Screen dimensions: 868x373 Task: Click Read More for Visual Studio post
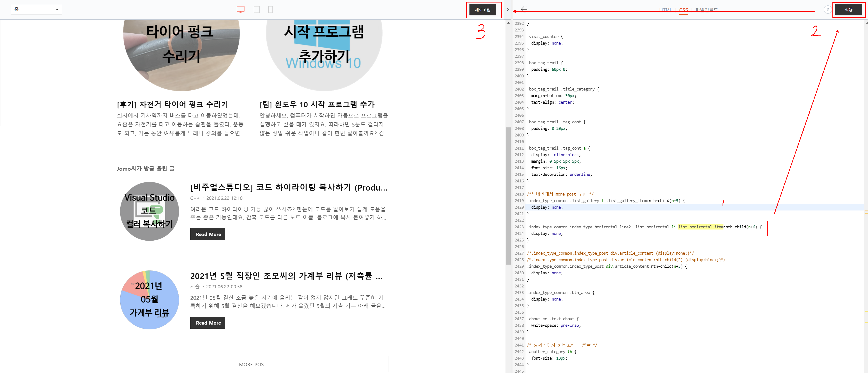click(x=208, y=234)
